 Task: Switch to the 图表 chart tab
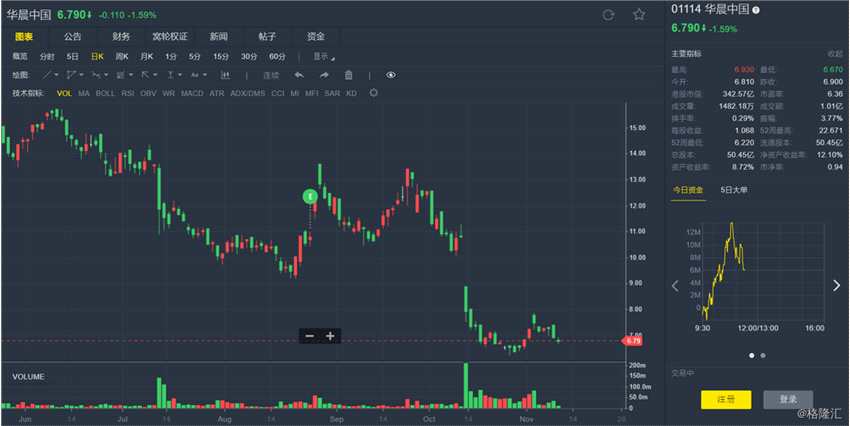pyautogui.click(x=24, y=36)
